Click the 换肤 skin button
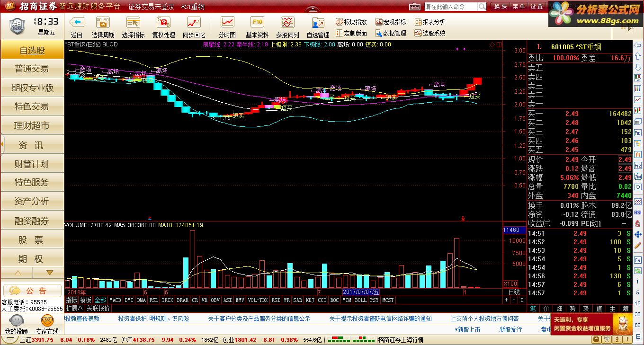Screen dimensions: 644x345 (x=501, y=7)
